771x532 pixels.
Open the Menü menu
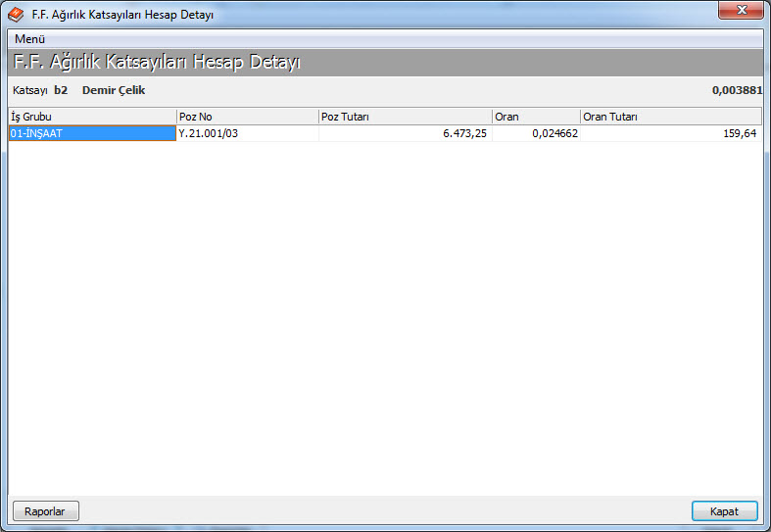tap(30, 39)
